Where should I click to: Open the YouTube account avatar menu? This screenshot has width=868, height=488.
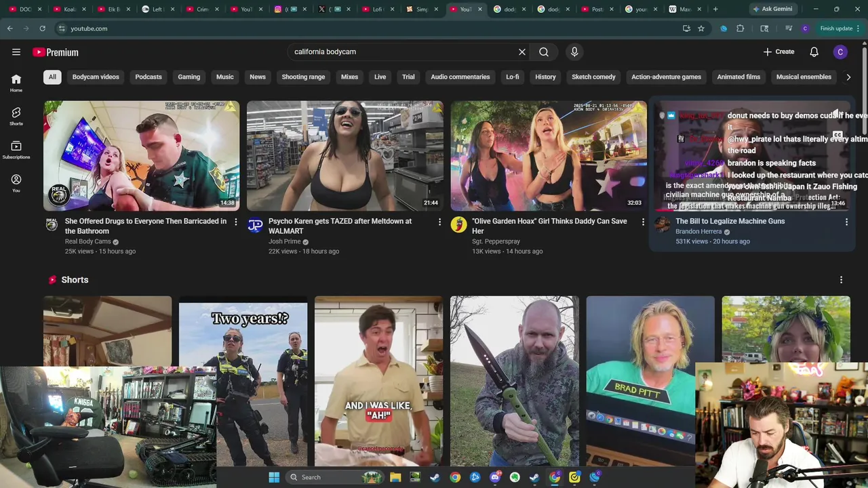[x=840, y=52]
